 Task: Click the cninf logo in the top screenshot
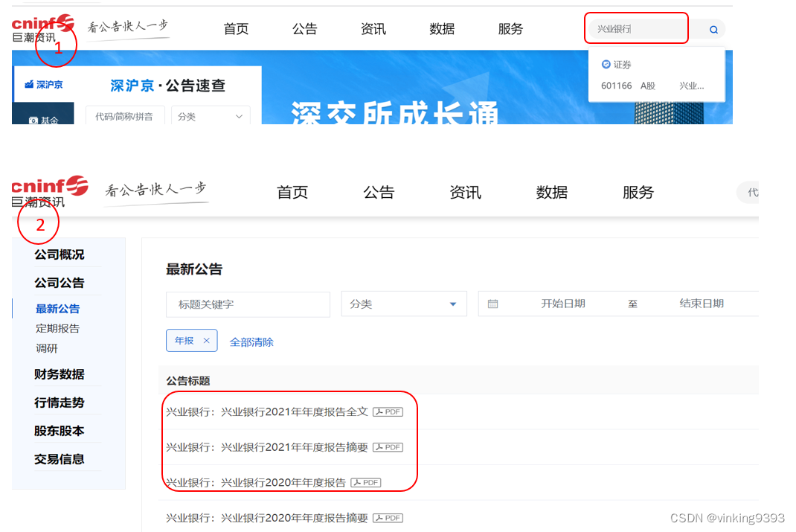pos(43,28)
